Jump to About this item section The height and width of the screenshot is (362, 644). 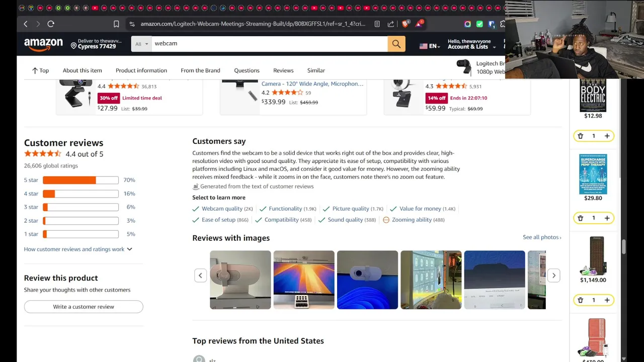(82, 70)
